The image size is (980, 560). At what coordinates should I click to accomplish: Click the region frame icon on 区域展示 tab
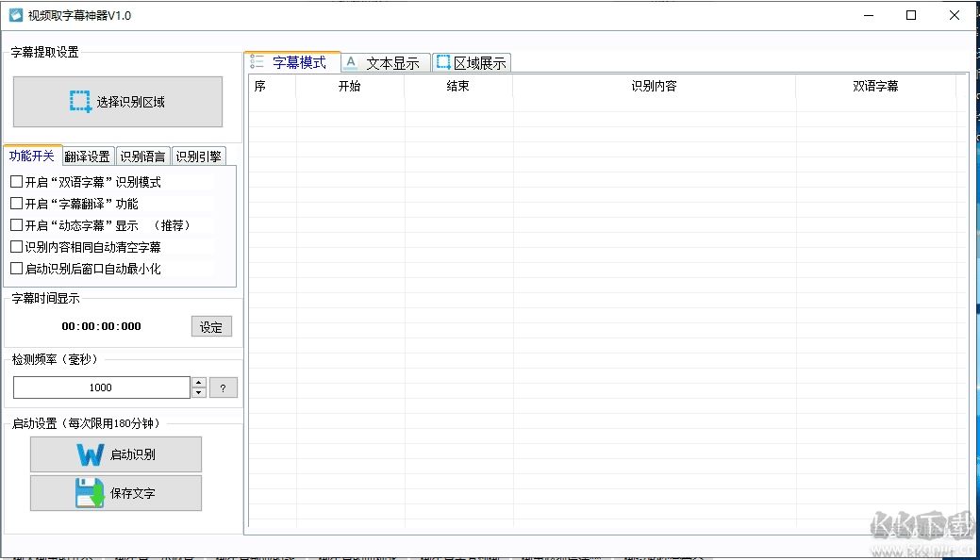tap(441, 61)
